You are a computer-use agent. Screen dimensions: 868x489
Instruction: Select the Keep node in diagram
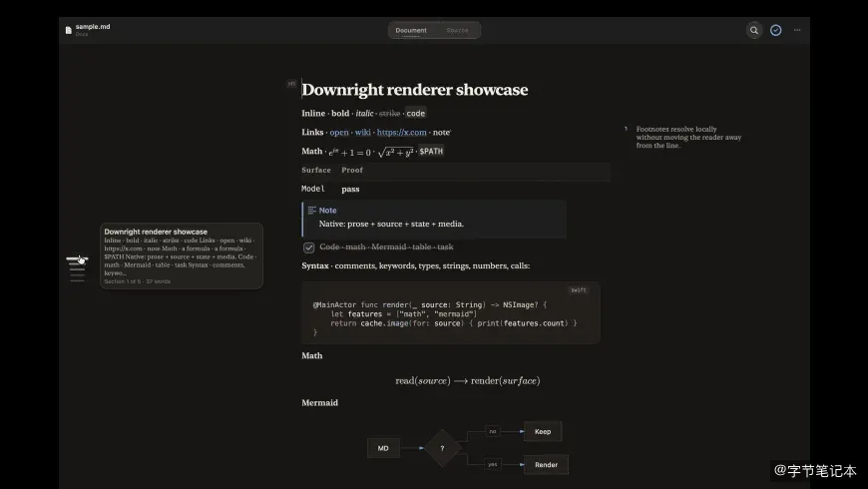[x=543, y=431]
